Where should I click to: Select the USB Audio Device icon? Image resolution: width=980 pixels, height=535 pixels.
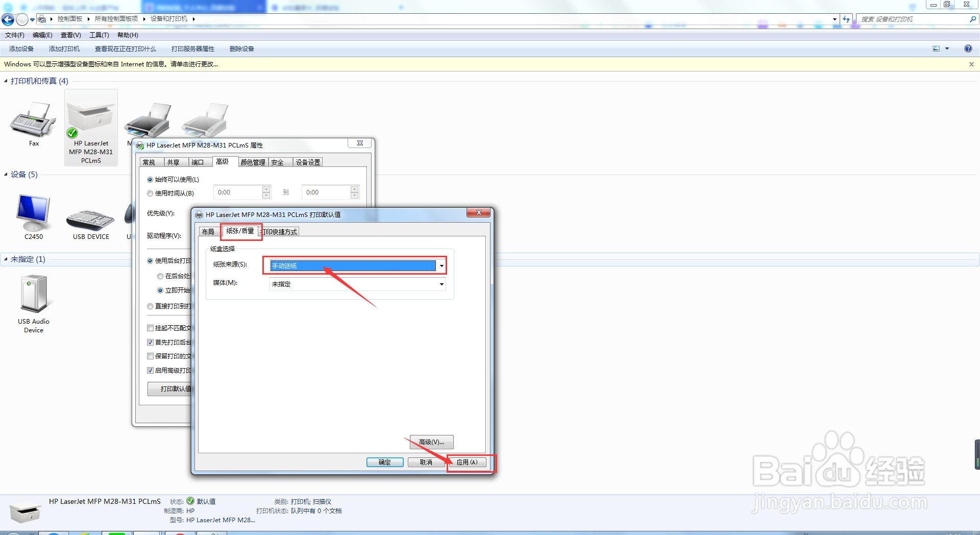34,294
